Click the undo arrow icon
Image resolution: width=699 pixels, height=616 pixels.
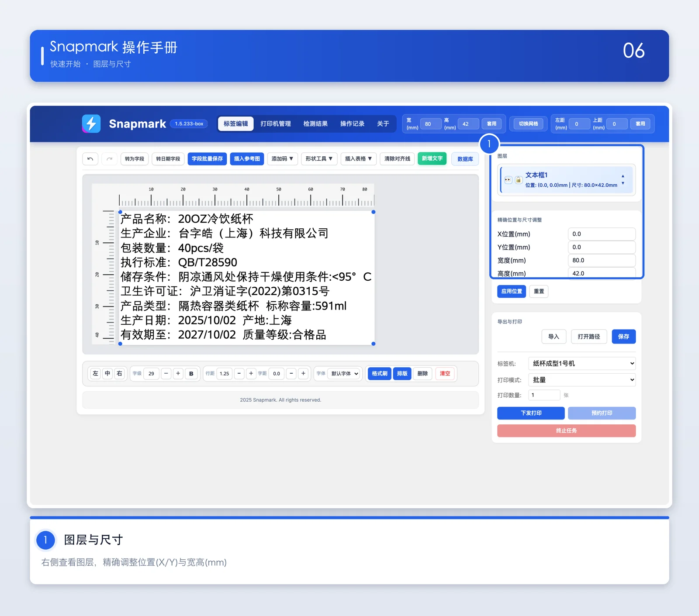pyautogui.click(x=90, y=159)
